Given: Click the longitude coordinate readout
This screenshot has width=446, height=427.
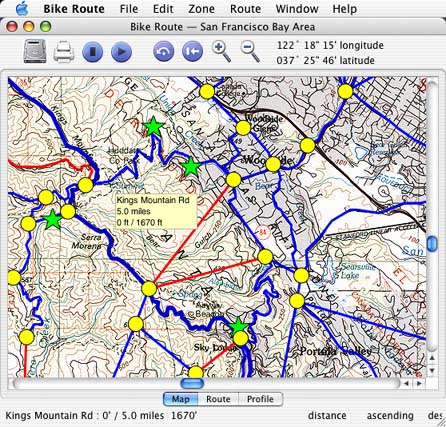Looking at the screenshot, I should (x=330, y=45).
